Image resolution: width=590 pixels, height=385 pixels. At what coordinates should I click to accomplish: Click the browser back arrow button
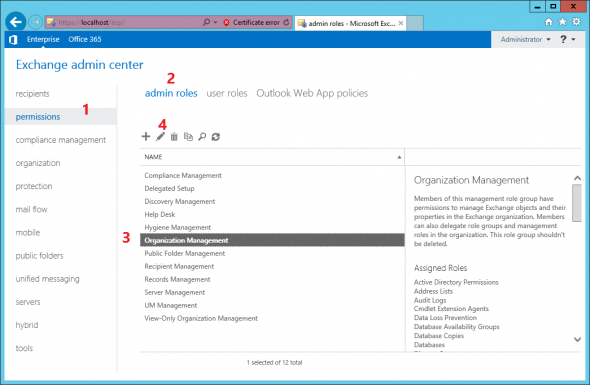pyautogui.click(x=15, y=22)
